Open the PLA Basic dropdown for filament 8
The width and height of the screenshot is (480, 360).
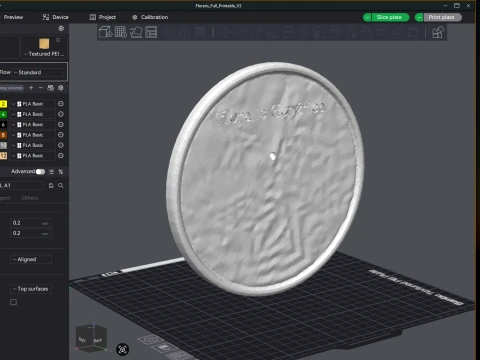[x=32, y=135]
